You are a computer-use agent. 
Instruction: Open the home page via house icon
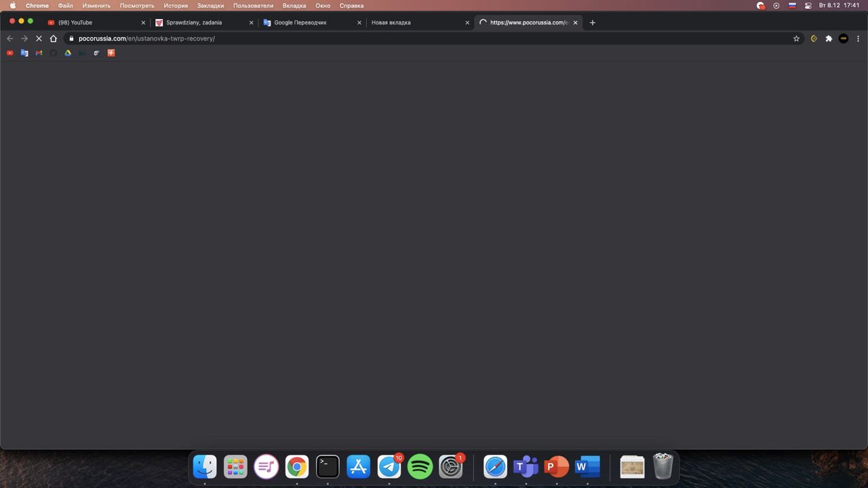[x=54, y=39]
